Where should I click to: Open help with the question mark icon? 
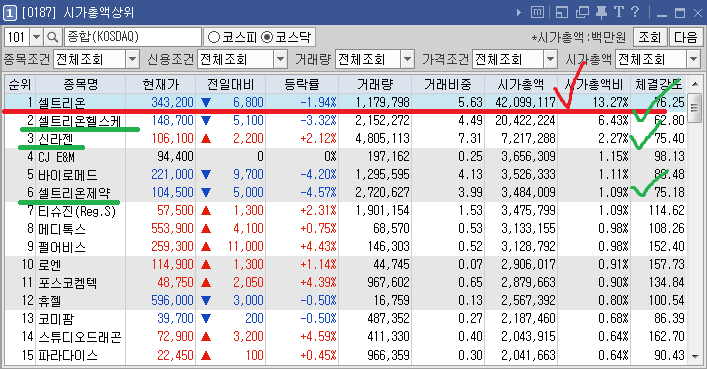pyautogui.click(x=635, y=12)
